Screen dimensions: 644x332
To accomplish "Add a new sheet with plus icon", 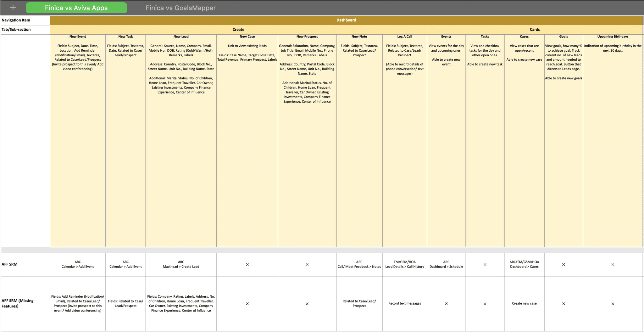I will [13, 8].
